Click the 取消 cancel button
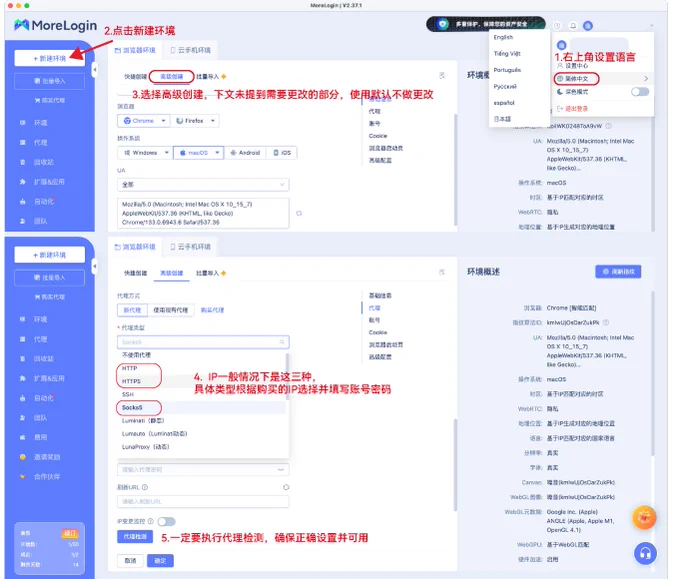 tap(131, 560)
